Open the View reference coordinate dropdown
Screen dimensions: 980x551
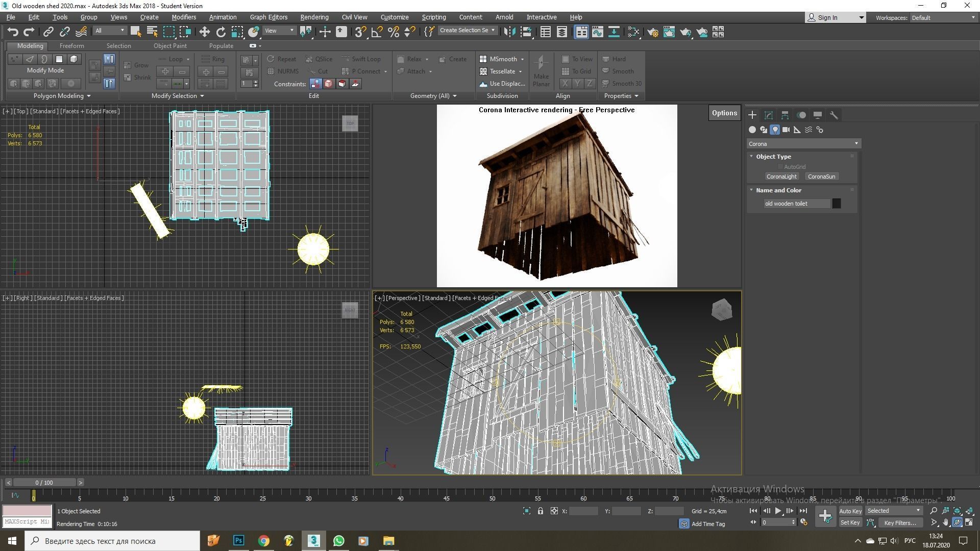(279, 31)
